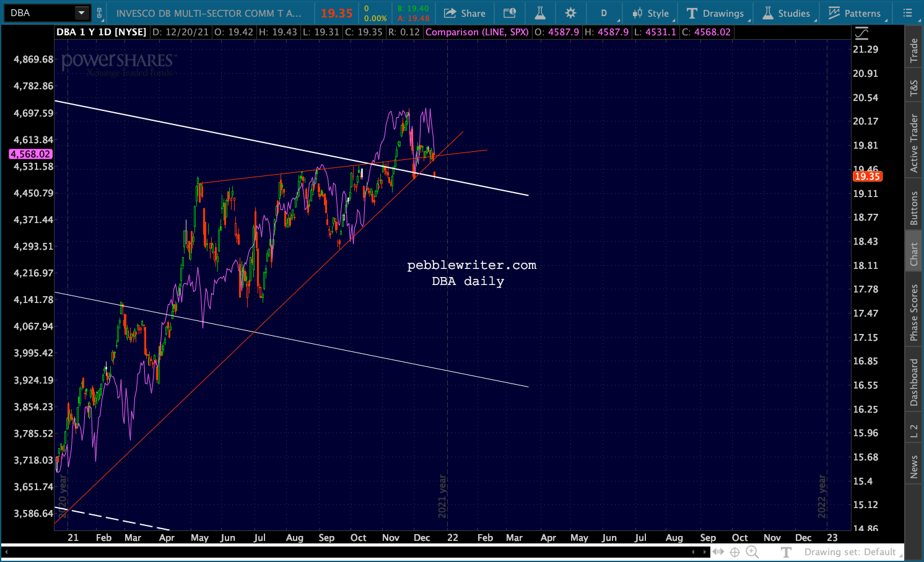The image size is (924, 562).
Task: Open the chart snapshot camera icon
Action: click(x=509, y=13)
